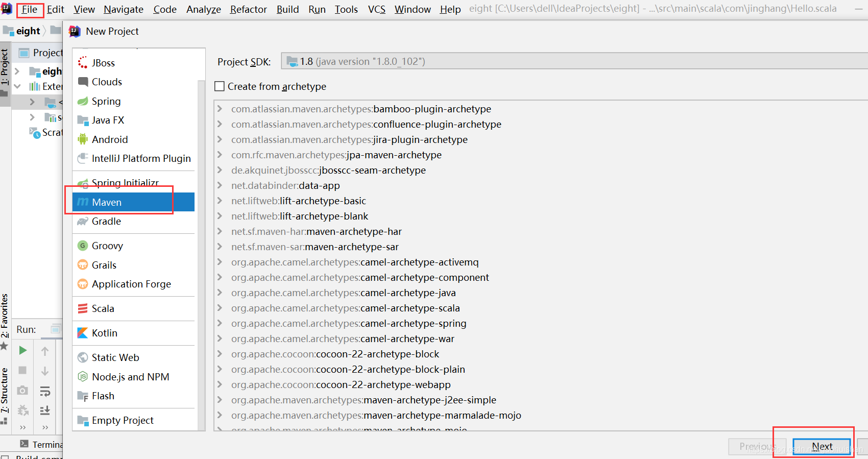Select Maven in the project list

point(107,202)
